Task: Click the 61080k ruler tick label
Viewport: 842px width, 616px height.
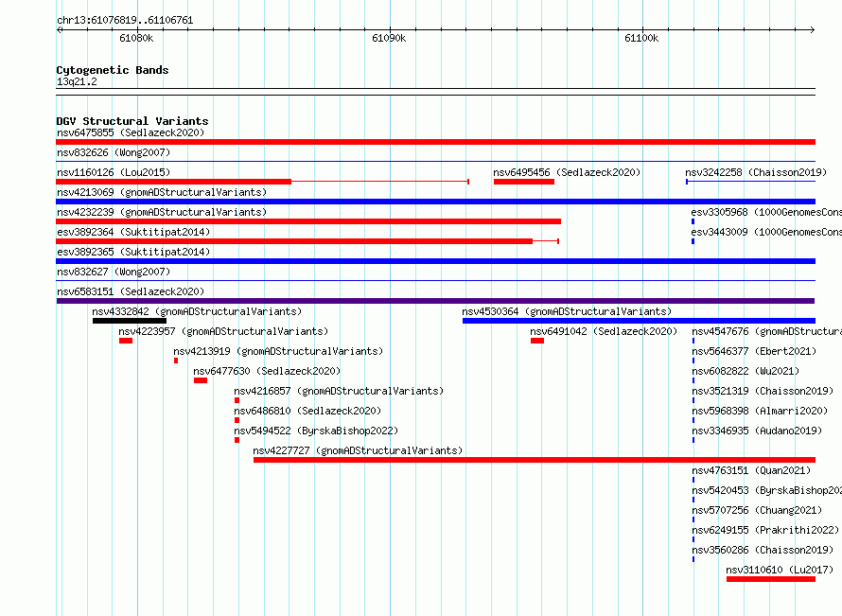Action: point(136,38)
